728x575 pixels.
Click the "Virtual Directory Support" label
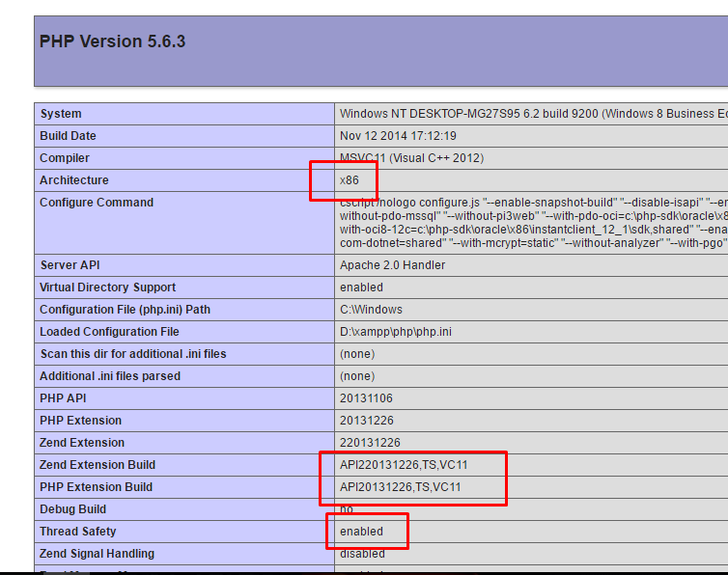(108, 287)
